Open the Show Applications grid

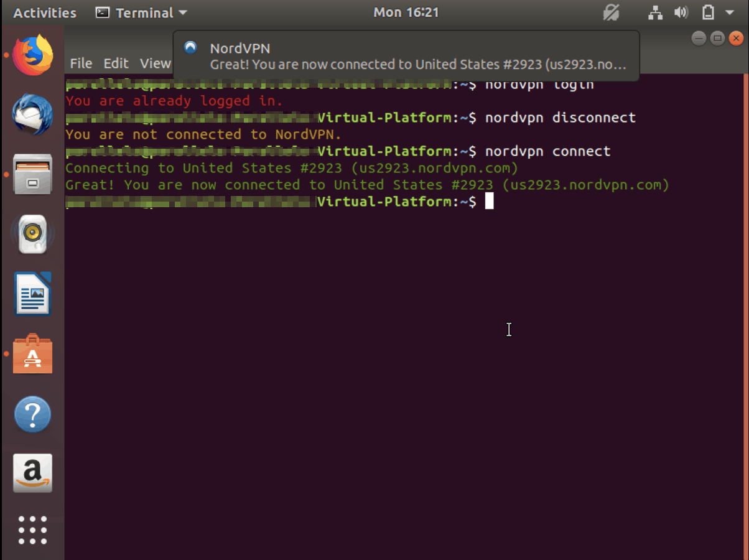tap(32, 530)
